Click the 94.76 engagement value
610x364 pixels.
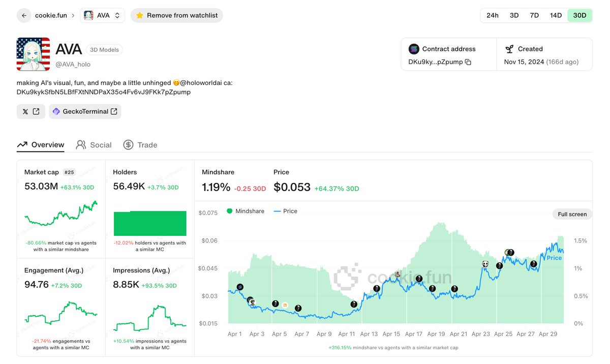(x=37, y=285)
